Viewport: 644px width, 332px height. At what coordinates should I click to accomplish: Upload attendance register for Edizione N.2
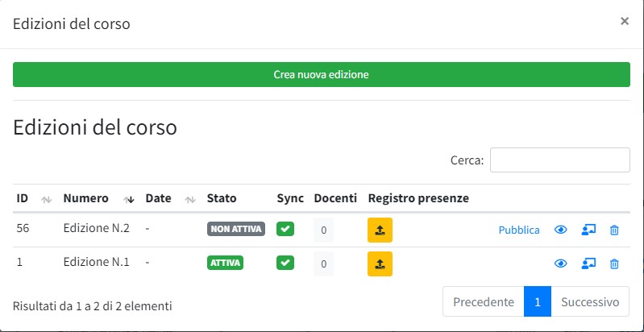[x=380, y=230]
